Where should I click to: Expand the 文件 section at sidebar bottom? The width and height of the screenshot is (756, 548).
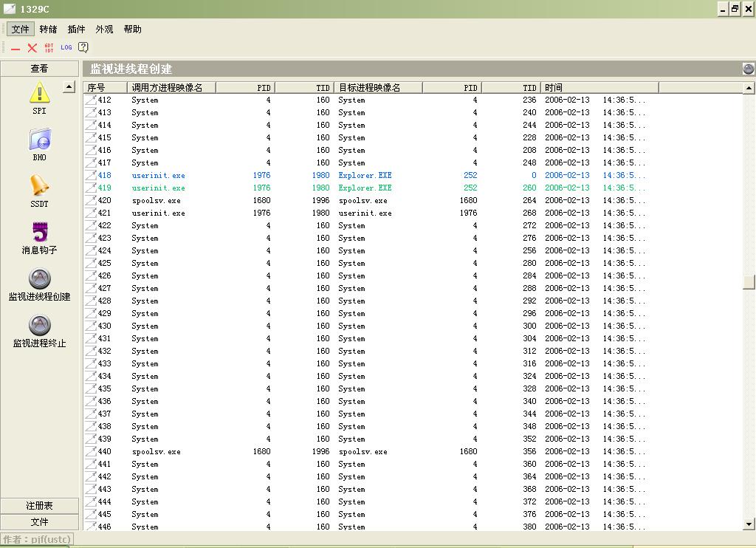(39, 522)
